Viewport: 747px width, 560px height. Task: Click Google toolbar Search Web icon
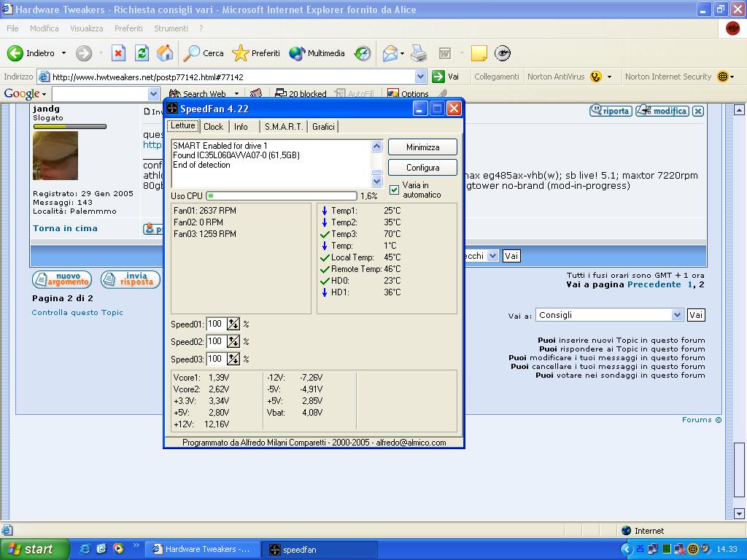[175, 94]
